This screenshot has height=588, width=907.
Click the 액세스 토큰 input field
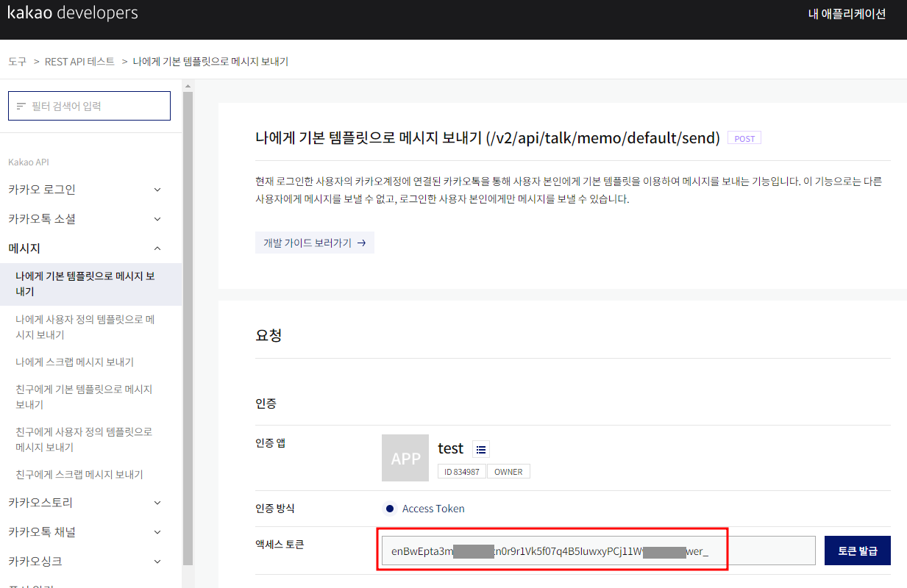599,551
